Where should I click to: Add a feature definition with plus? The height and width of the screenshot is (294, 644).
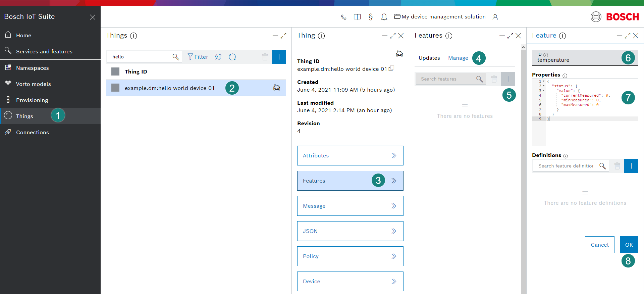click(631, 166)
